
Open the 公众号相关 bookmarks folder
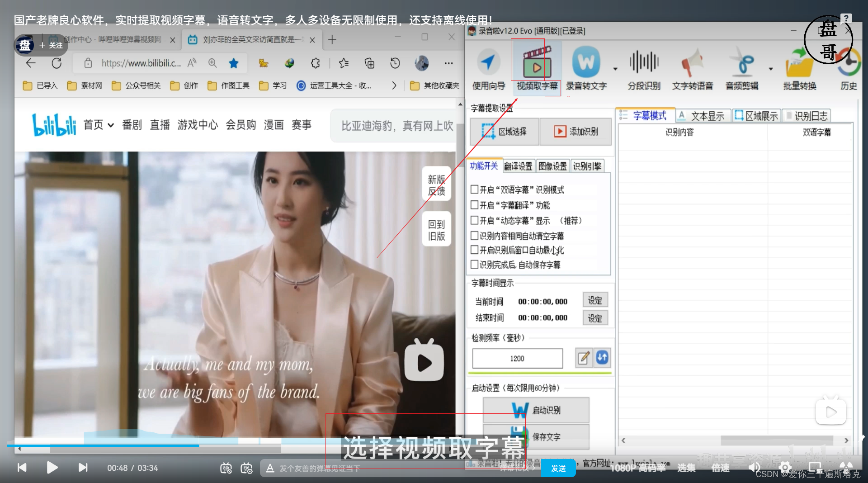(x=136, y=85)
